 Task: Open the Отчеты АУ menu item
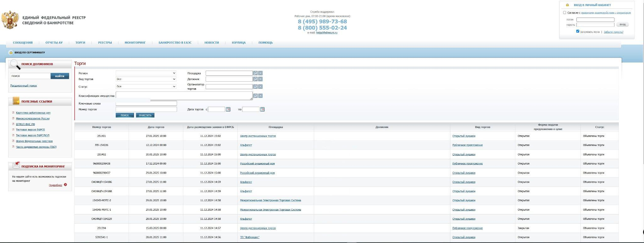tap(54, 43)
